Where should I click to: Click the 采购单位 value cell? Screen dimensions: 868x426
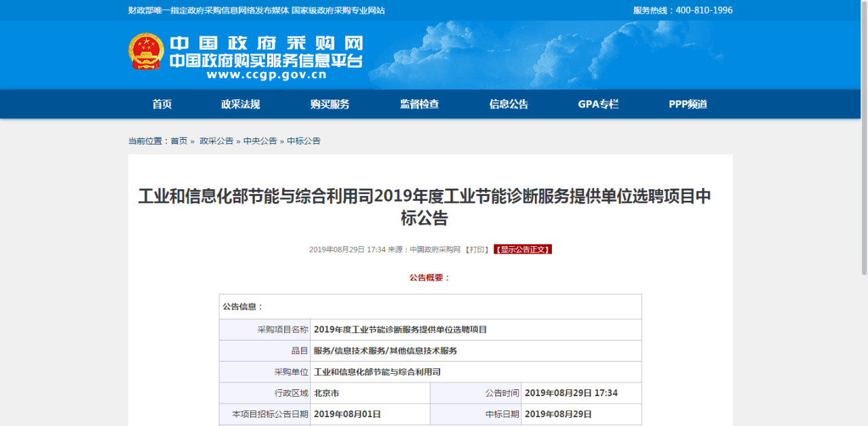pos(475,372)
